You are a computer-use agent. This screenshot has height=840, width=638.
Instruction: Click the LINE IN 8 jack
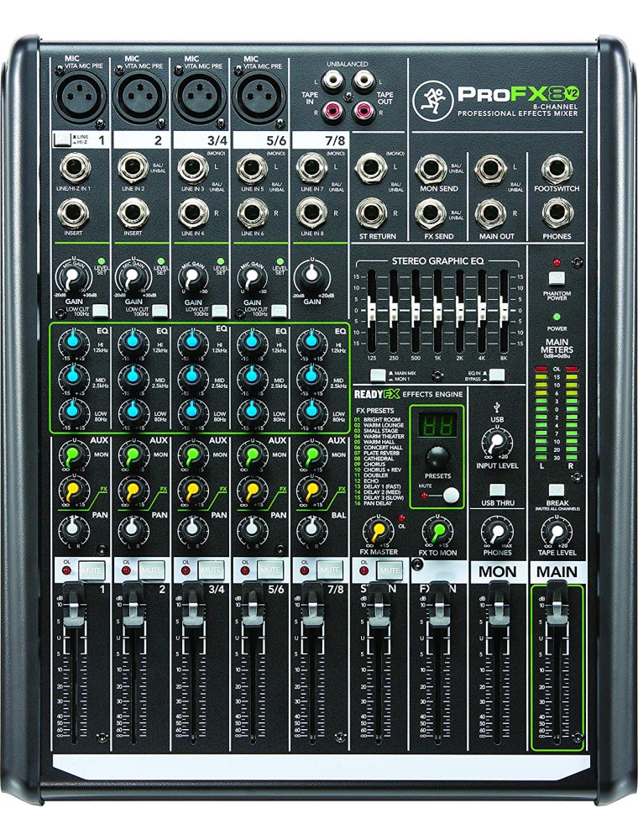tap(311, 213)
